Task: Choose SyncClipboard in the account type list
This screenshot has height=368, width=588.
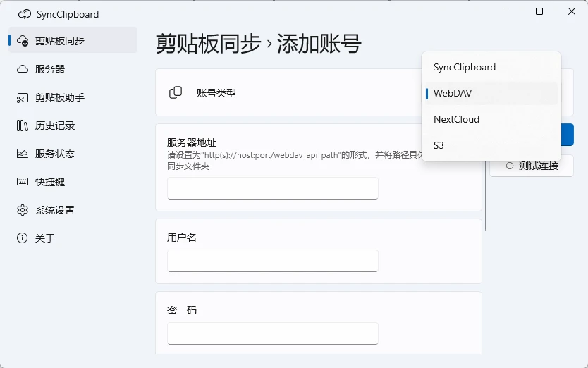Action: pos(491,67)
